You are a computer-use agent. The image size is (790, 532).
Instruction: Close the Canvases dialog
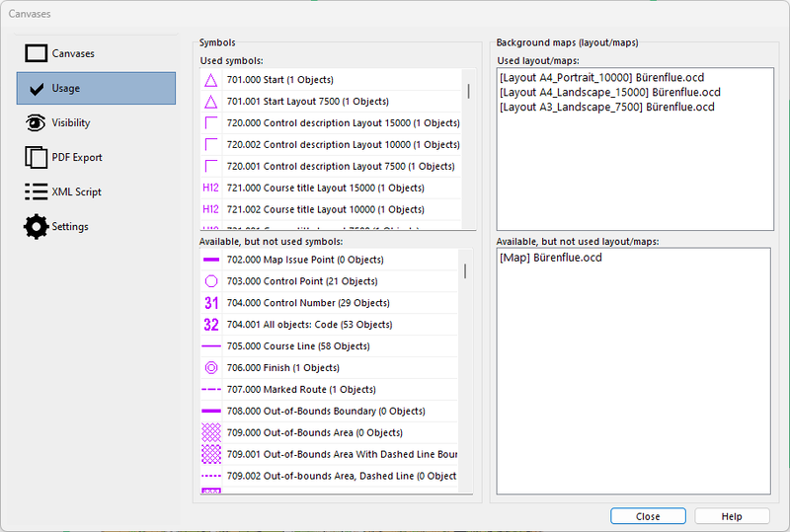pos(648,516)
